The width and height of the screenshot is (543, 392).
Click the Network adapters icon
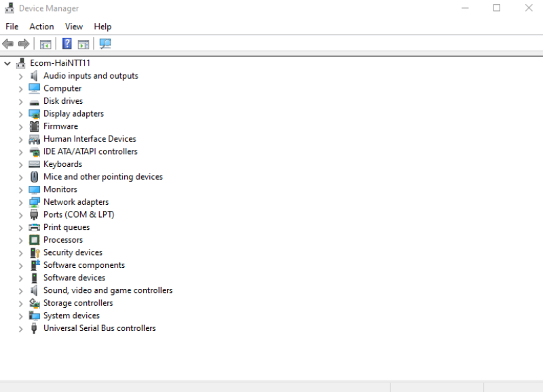[x=35, y=202]
